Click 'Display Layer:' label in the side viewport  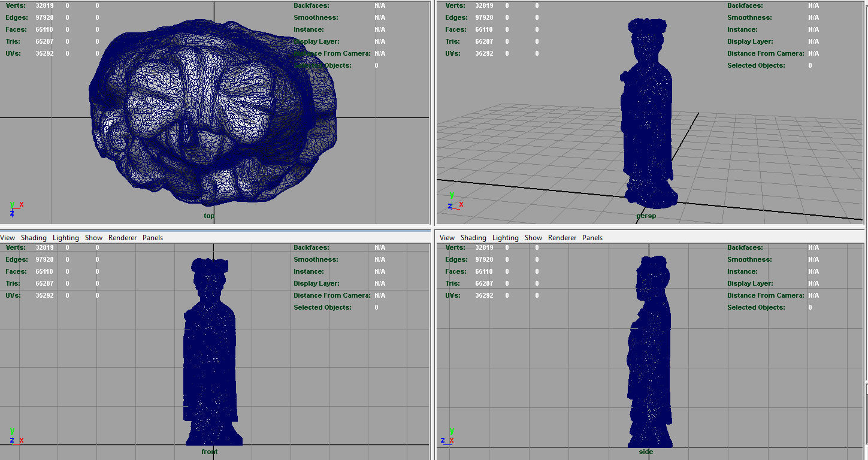(750, 283)
